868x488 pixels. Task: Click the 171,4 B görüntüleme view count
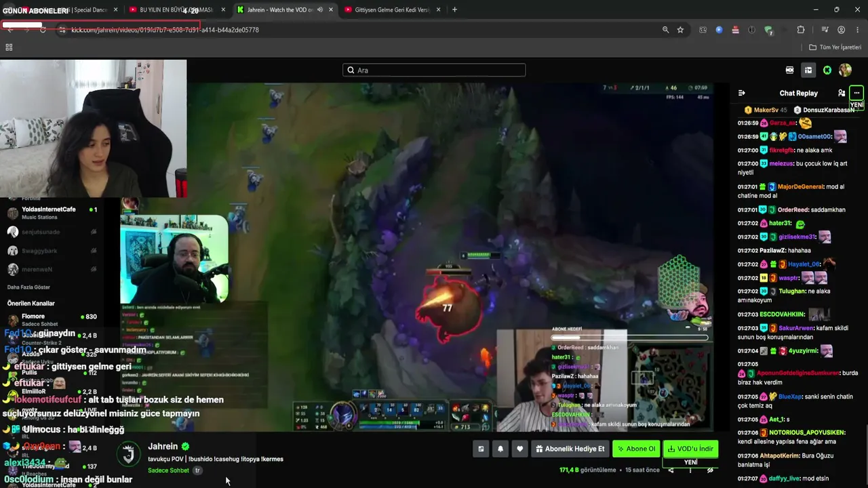588,470
